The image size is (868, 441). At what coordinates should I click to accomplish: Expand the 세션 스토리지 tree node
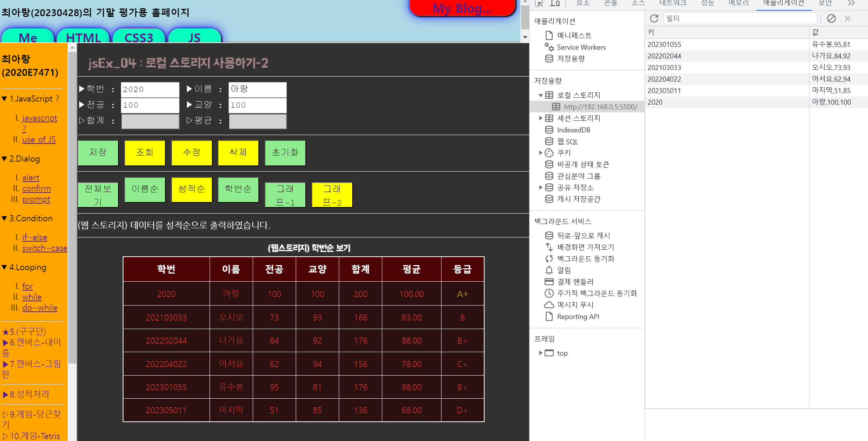pos(541,119)
